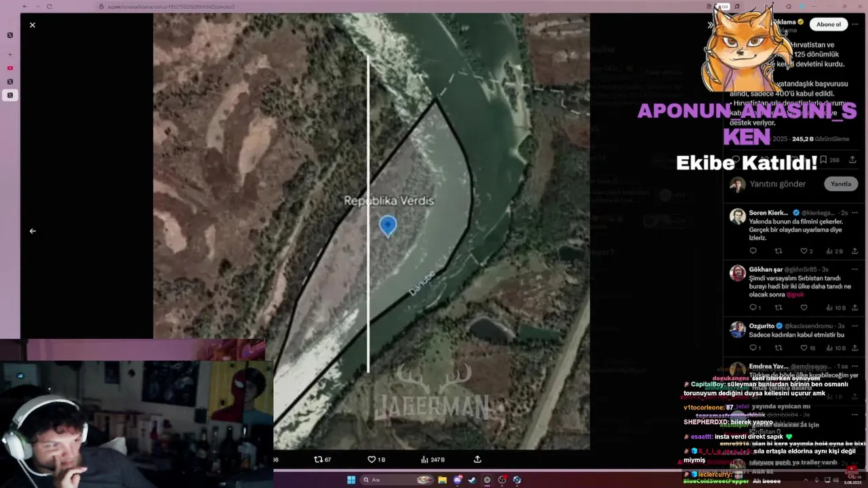The width and height of the screenshot is (868, 488).
Task: Open File Explorer from the taskbar
Action: tap(442, 480)
